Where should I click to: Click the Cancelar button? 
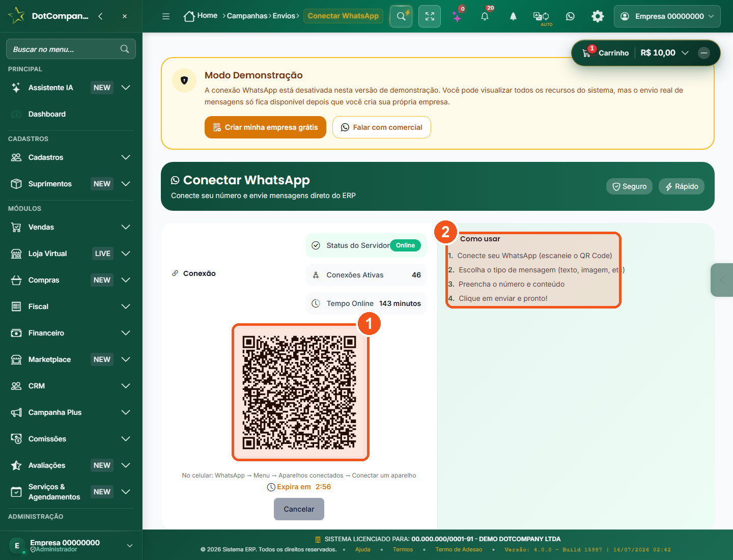299,509
